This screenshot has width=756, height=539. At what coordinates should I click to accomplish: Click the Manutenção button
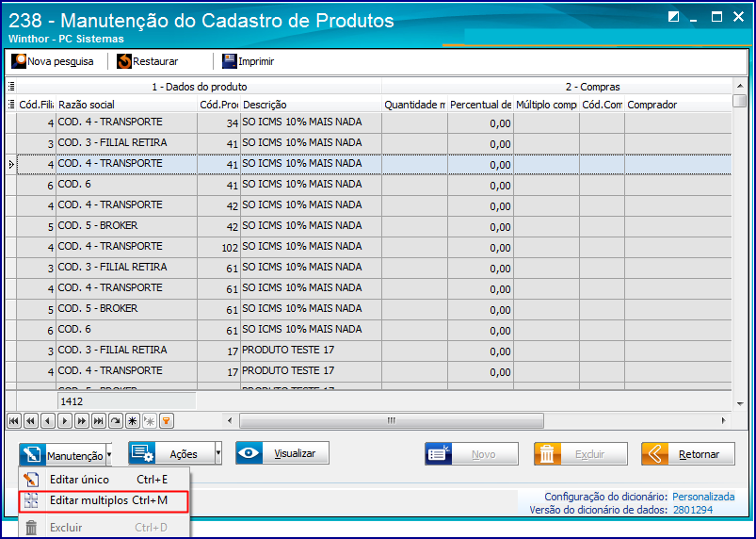tap(62, 454)
